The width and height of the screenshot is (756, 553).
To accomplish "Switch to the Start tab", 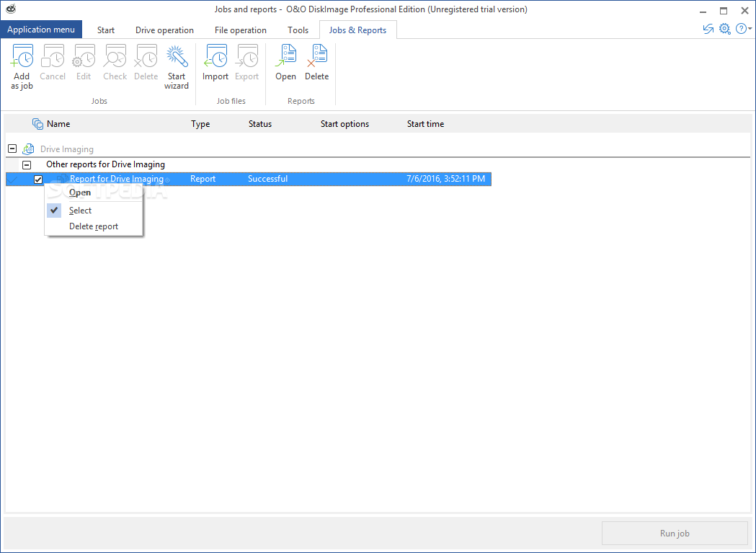I will 106,30.
